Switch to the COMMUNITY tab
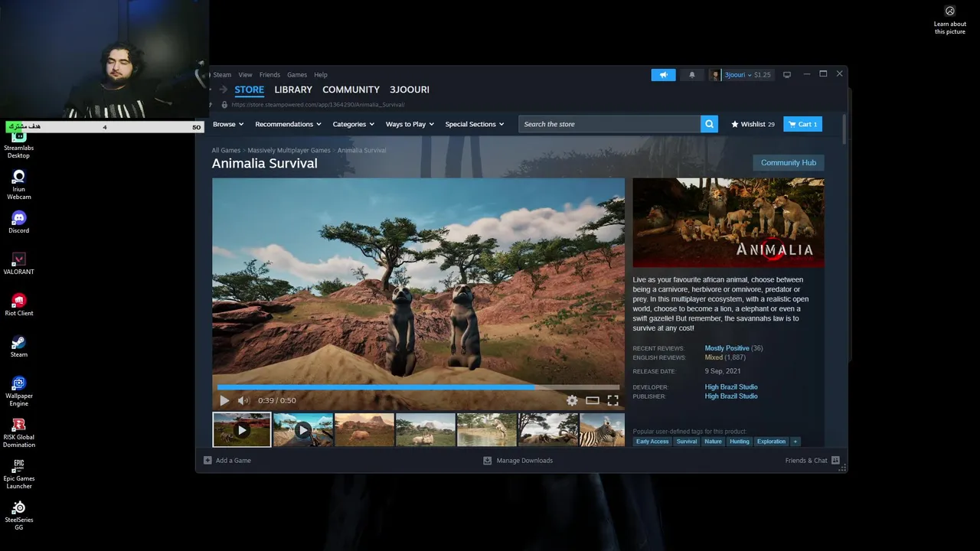The width and height of the screenshot is (980, 551). 351,90
